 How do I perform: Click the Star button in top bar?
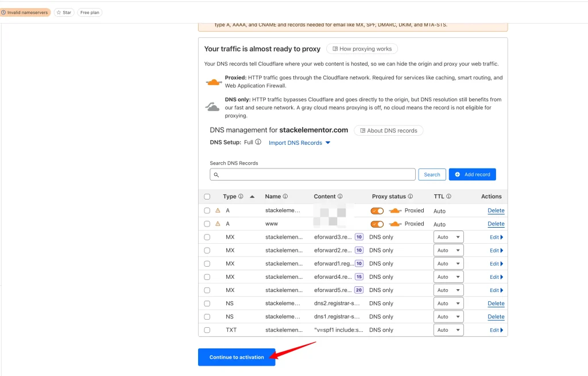[64, 13]
